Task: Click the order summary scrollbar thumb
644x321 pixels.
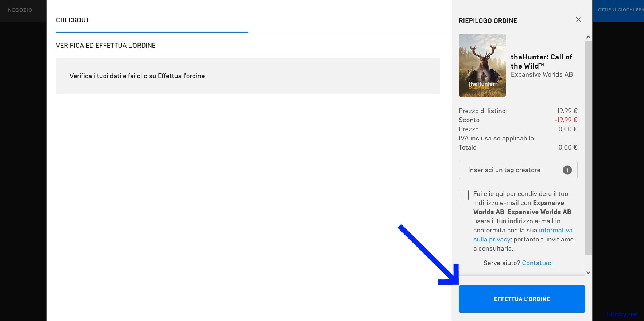Action: tap(588, 146)
